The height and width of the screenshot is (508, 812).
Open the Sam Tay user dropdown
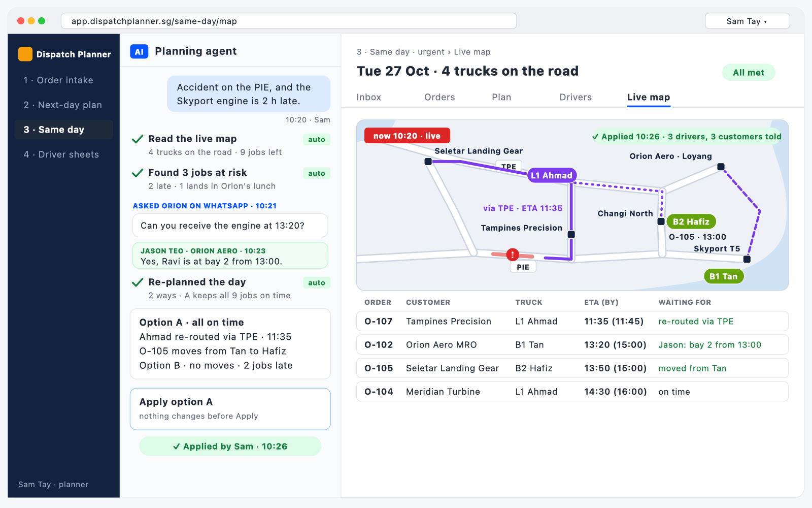coord(747,21)
